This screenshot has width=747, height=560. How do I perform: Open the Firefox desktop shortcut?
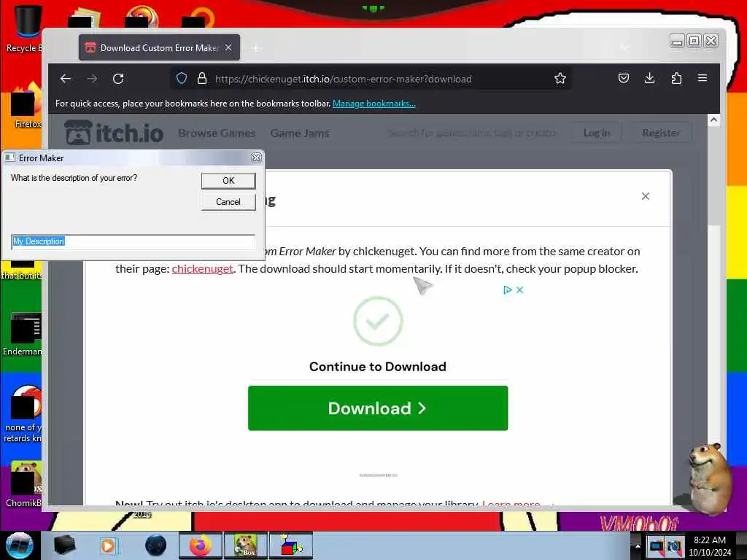[x=27, y=106]
